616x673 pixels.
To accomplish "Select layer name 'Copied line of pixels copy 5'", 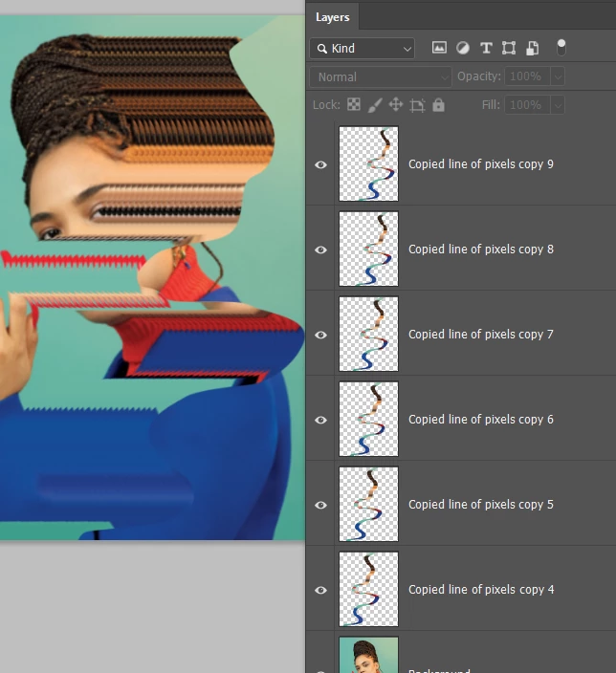I will click(481, 505).
